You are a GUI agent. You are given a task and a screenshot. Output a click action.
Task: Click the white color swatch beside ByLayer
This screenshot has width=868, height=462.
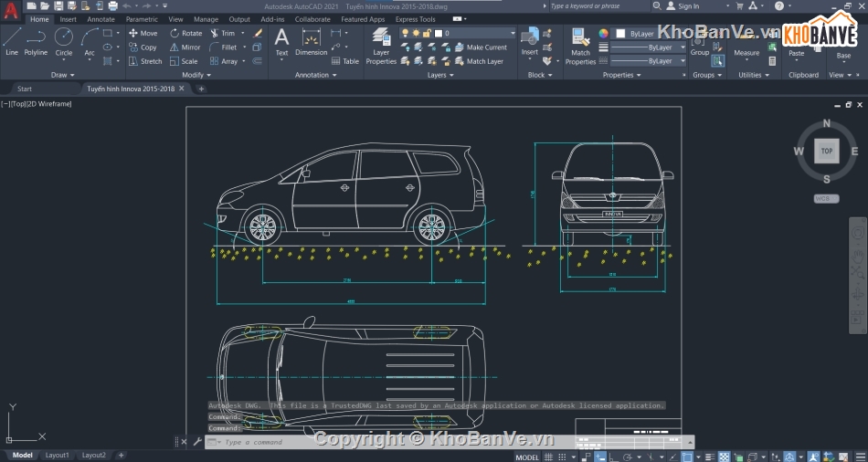(x=620, y=34)
